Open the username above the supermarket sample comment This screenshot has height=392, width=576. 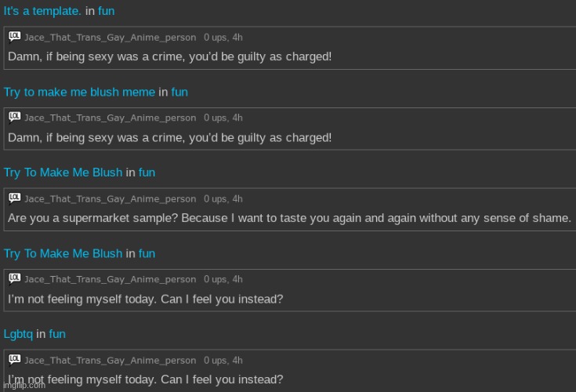point(110,198)
